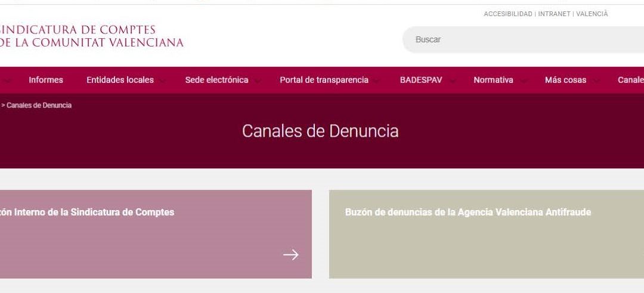
Task: Open the Normativa menu item
Action: pos(493,80)
